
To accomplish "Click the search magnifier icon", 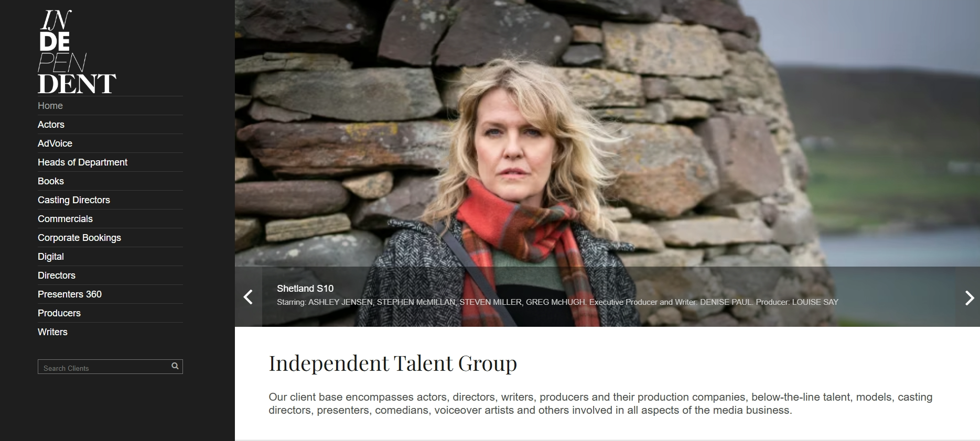I will pos(175,366).
